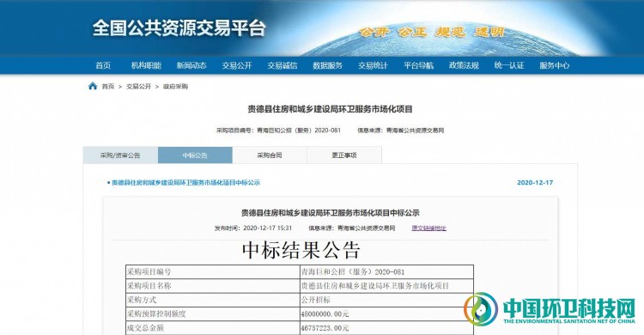Click the table cell 成交总金额
The image size is (644, 335).
(213, 328)
